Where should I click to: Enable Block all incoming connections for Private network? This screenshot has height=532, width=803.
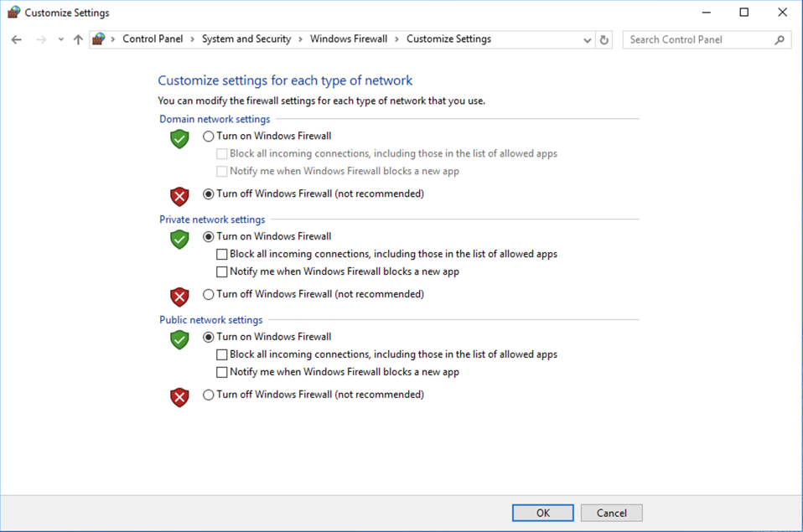click(222, 255)
